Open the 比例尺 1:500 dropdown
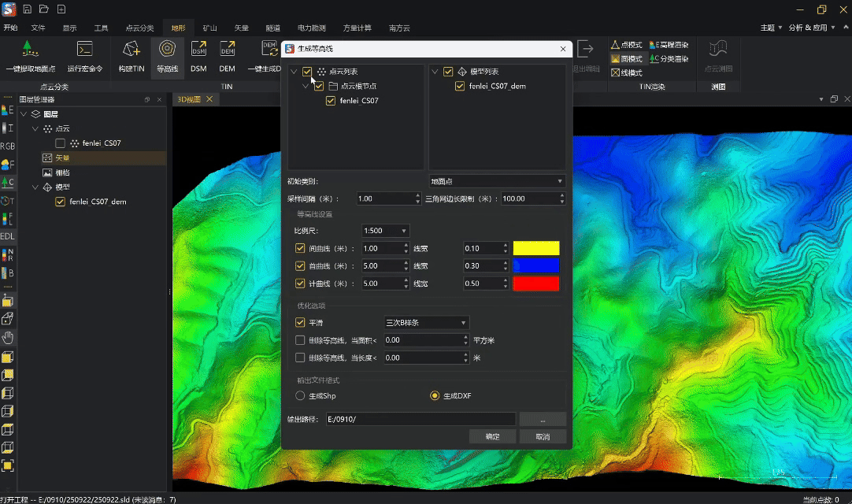 coord(386,231)
